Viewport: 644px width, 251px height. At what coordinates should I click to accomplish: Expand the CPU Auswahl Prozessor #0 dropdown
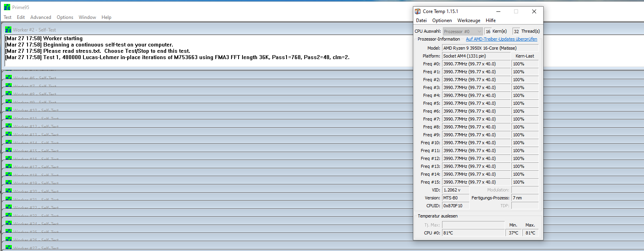click(x=463, y=32)
